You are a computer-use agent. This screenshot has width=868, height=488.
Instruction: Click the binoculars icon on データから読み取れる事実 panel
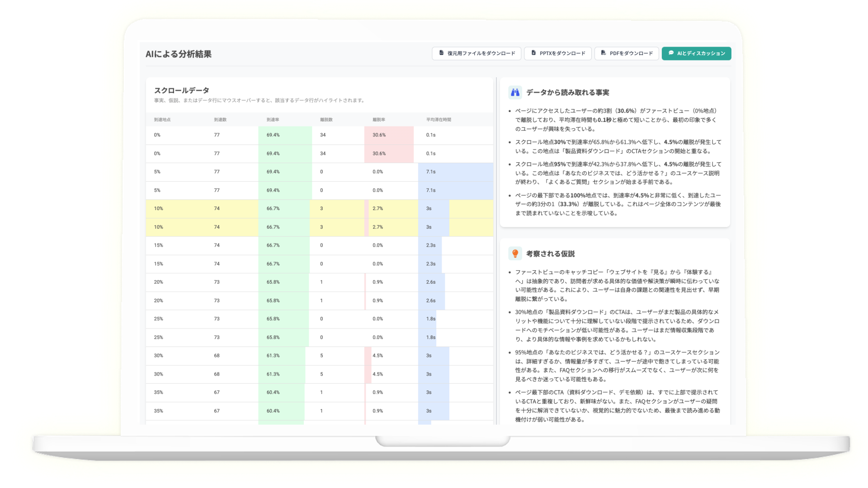click(x=515, y=92)
